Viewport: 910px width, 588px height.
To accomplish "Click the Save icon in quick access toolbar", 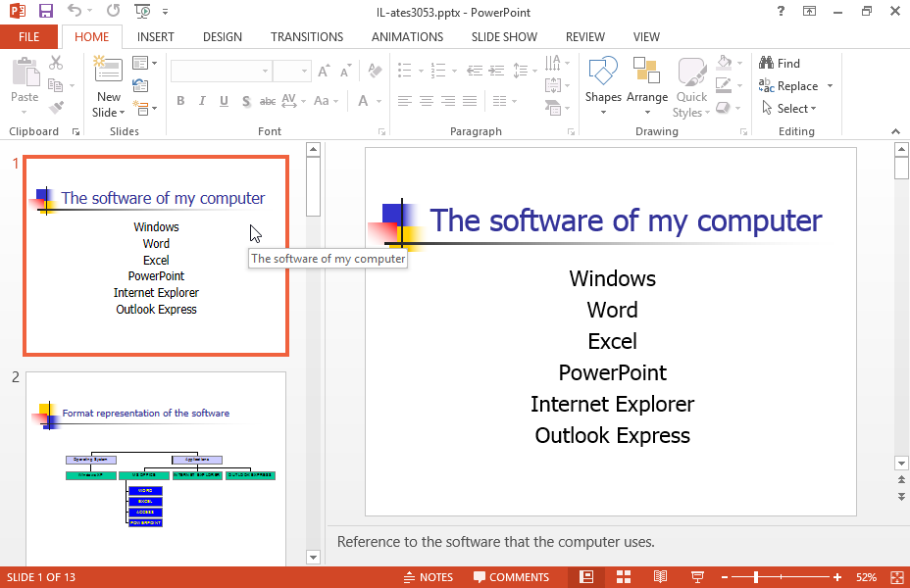I will [x=46, y=11].
